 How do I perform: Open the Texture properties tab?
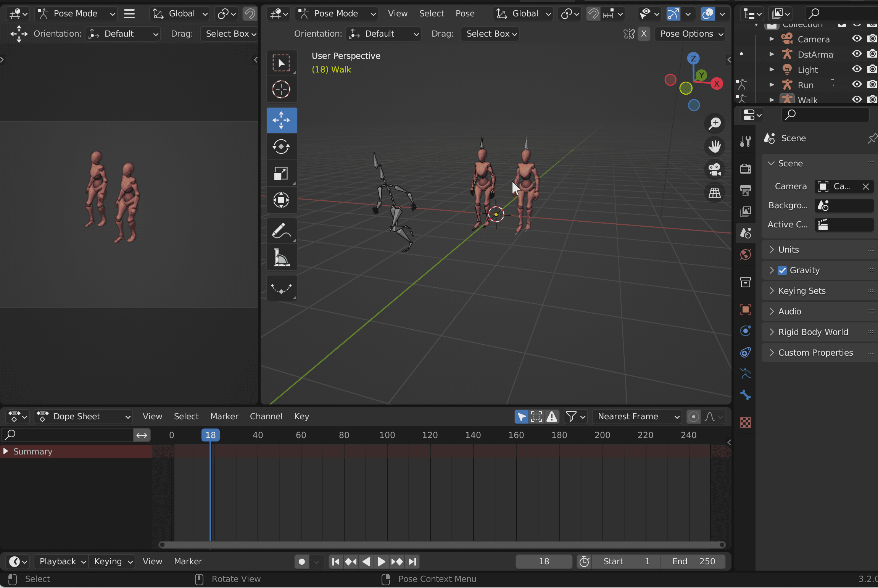745,422
